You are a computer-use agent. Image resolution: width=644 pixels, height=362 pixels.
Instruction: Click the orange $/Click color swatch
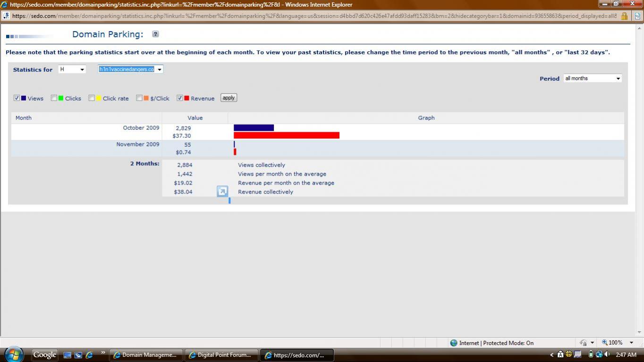[x=146, y=98]
